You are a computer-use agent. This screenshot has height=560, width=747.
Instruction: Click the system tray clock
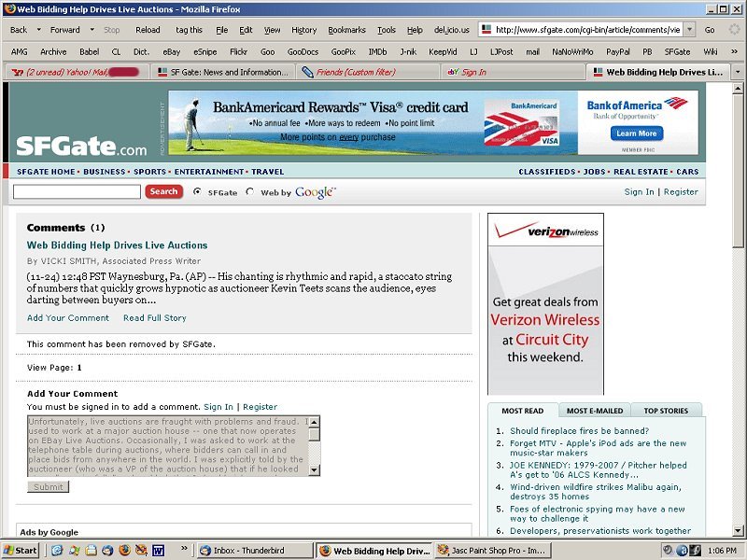(722, 551)
